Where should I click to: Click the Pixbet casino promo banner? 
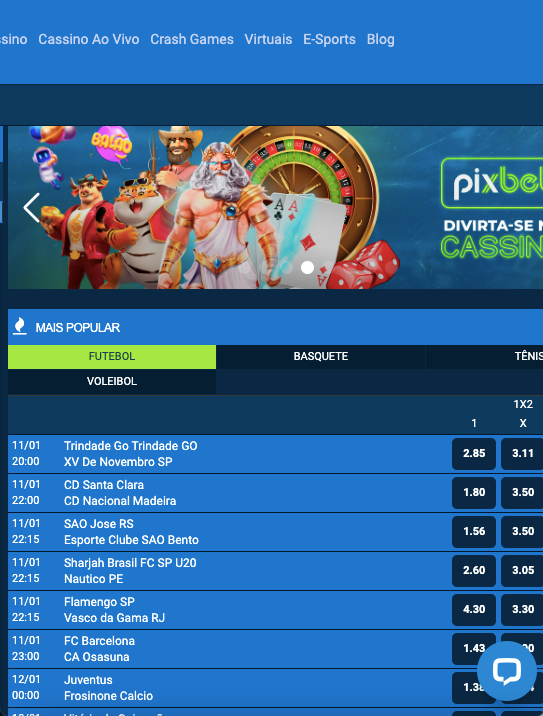pyautogui.click(x=275, y=207)
